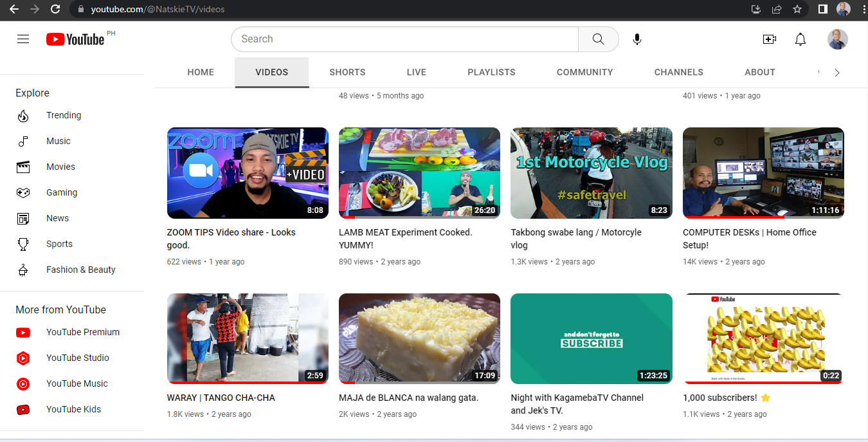Viewport: 868px width, 442px height.
Task: Open the Gaming section link
Action: click(62, 193)
